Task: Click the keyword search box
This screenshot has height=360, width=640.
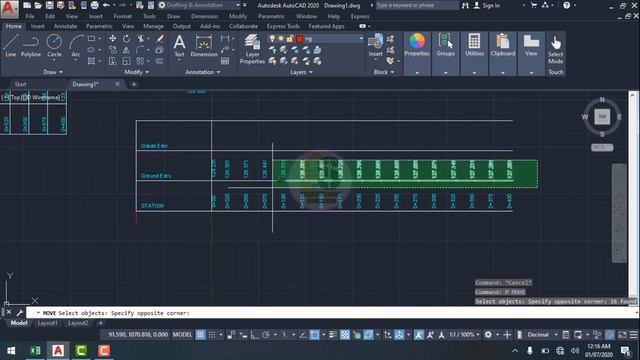Action: (x=417, y=5)
